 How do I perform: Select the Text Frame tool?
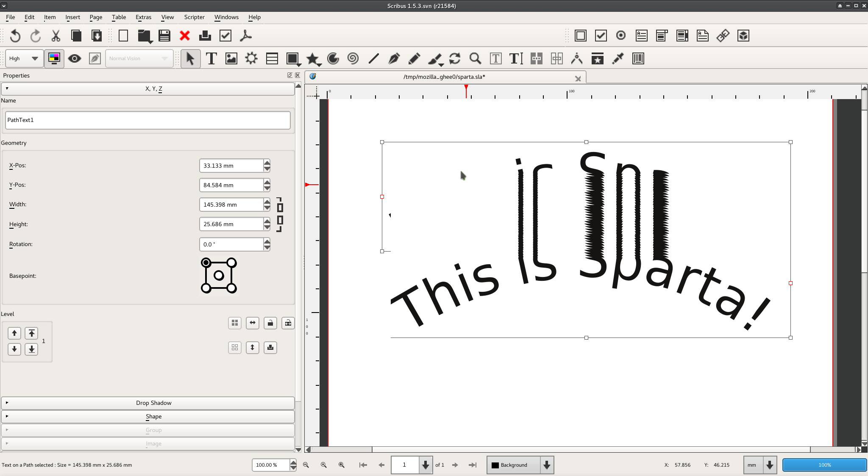coord(211,58)
